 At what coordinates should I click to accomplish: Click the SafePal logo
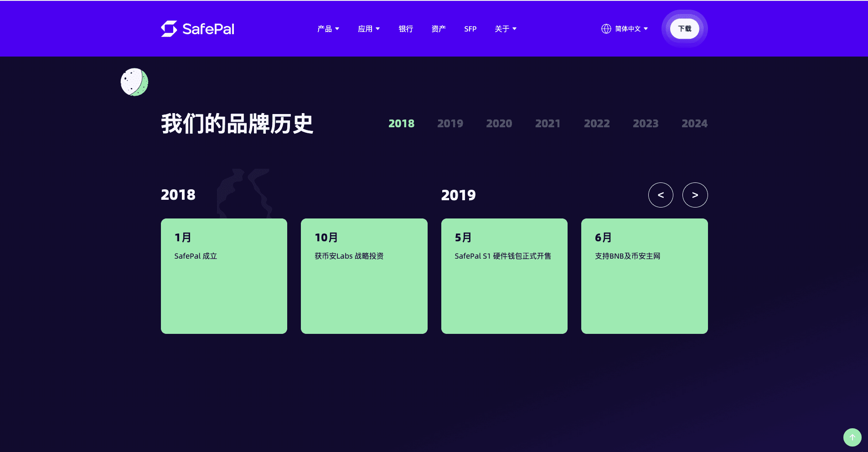coord(197,29)
